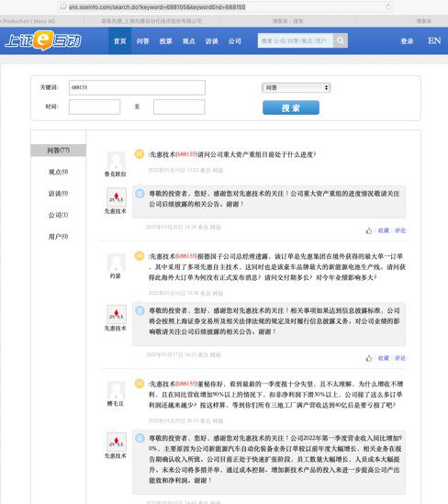Reload page using browser refresh icon

point(388,6)
